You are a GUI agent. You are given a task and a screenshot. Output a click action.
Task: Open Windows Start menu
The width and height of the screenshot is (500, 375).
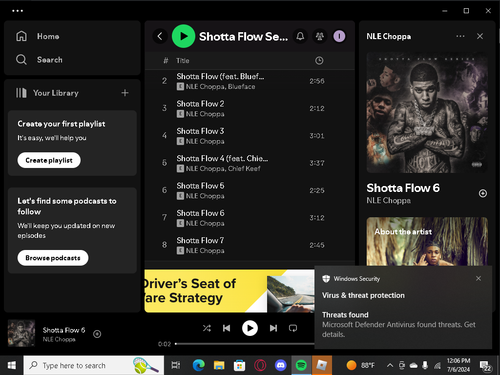(12, 365)
